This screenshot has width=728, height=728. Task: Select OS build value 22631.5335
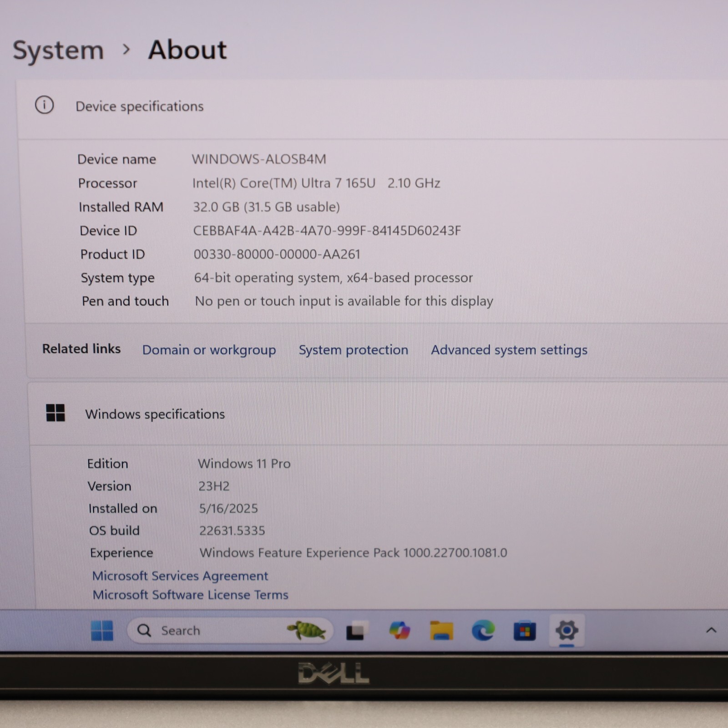tap(232, 531)
